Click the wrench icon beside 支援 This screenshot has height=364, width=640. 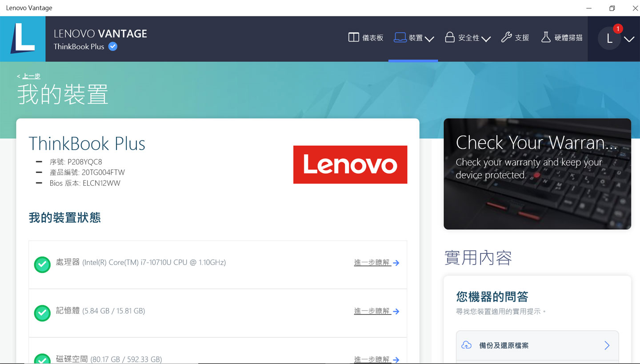(506, 37)
